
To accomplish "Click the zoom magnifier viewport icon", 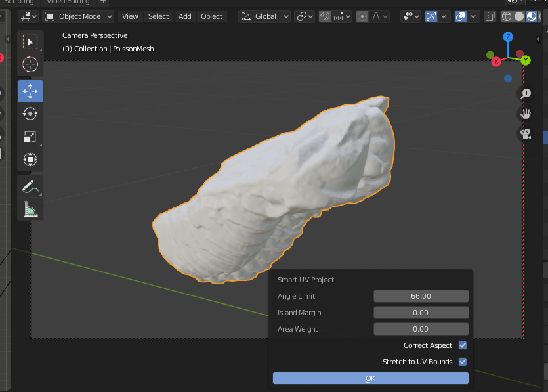I will pos(525,94).
